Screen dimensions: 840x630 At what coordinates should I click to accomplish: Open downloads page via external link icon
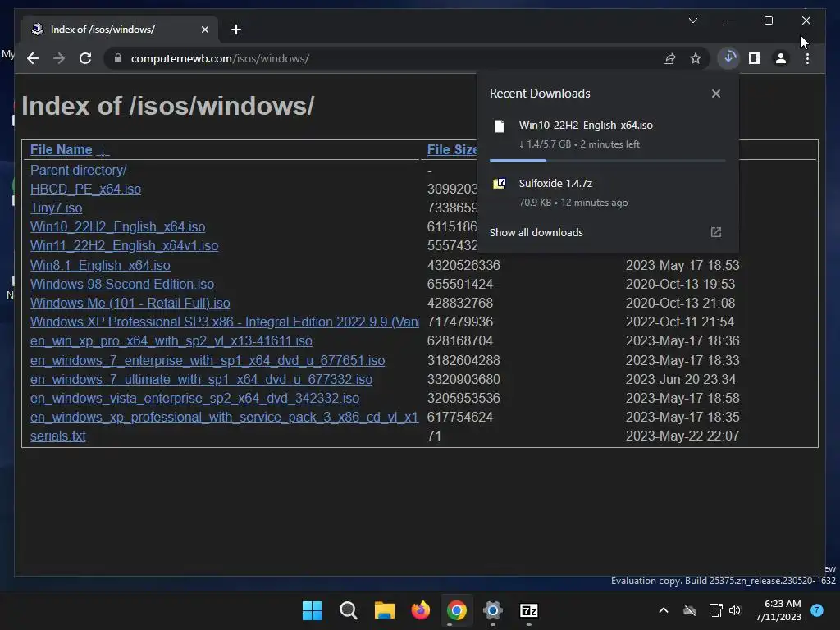coord(715,232)
